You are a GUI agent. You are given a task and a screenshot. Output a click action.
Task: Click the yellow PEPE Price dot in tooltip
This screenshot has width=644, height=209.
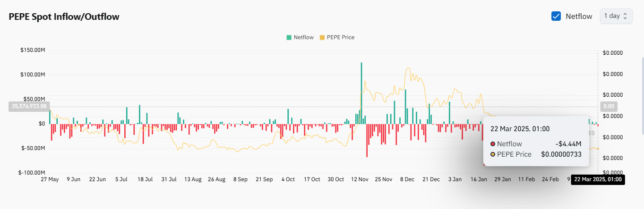[493, 154]
